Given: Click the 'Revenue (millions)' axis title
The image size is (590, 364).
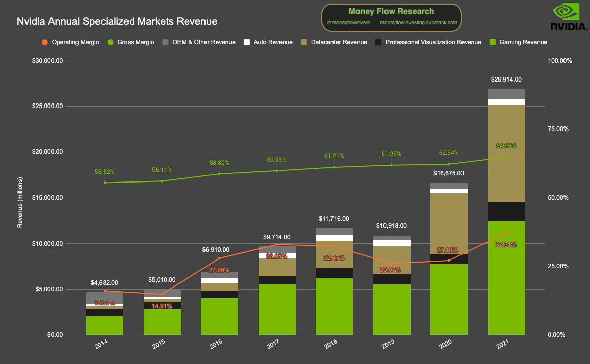Looking at the screenshot, I should coord(20,202).
